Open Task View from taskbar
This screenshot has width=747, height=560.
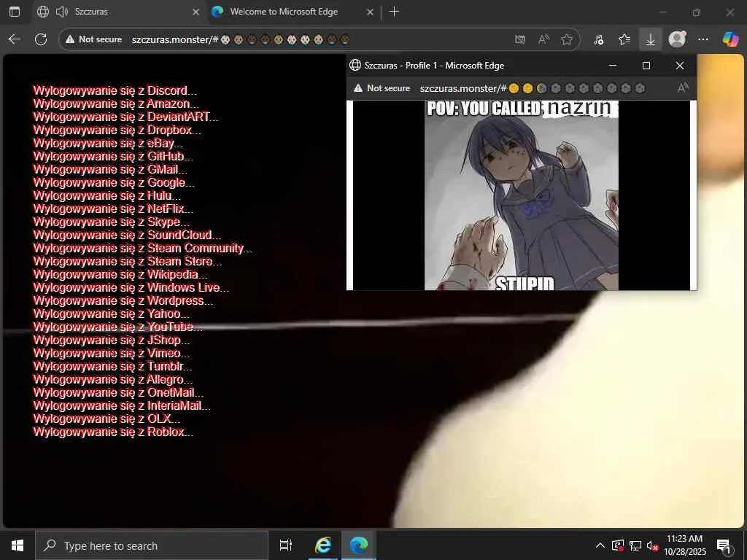286,545
